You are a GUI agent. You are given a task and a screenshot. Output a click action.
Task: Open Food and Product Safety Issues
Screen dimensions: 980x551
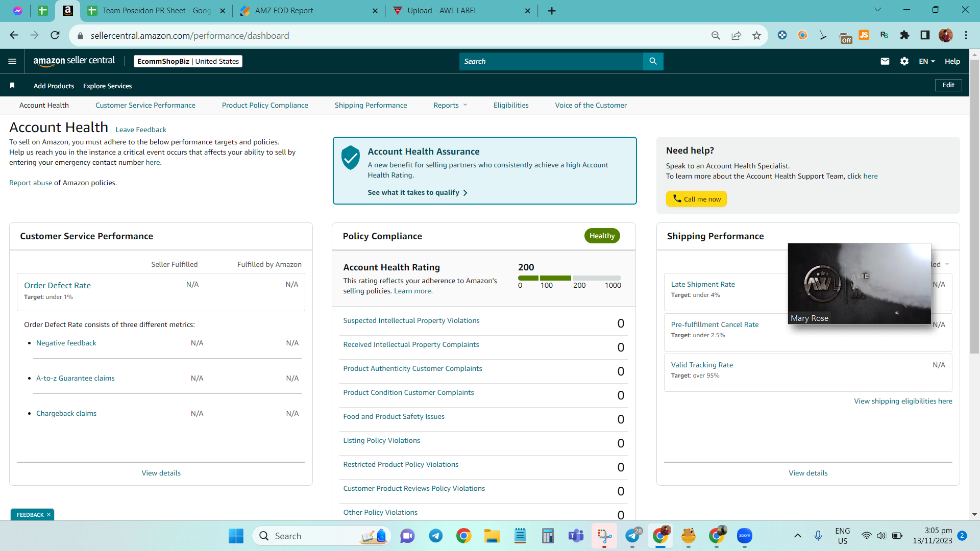pos(394,416)
